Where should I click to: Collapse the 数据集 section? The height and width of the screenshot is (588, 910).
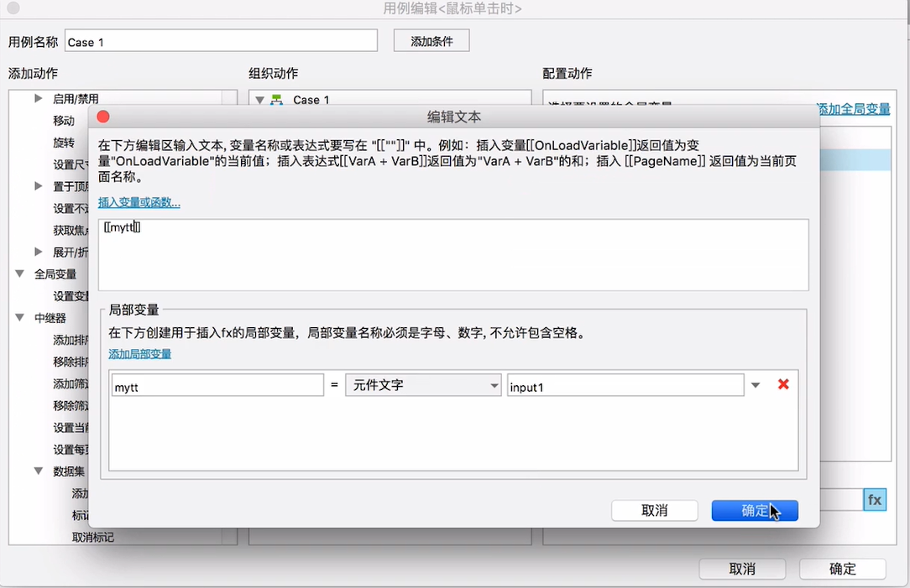[39, 471]
